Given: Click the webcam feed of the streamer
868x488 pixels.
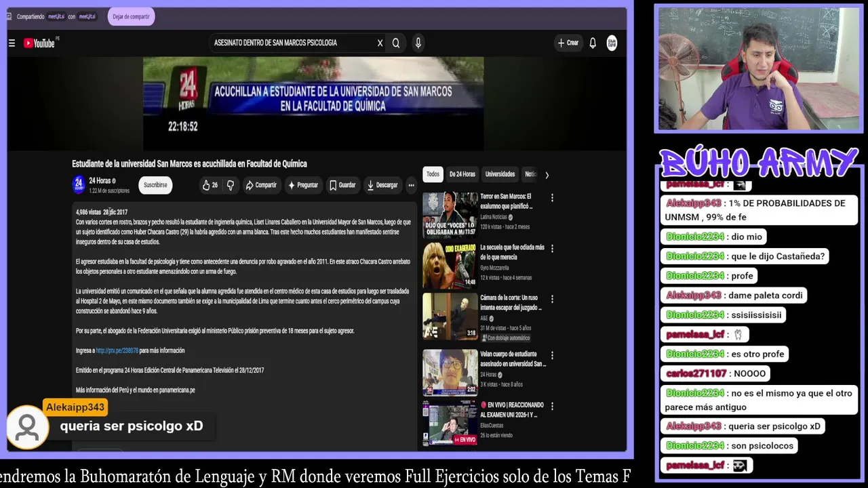Looking at the screenshot, I should pos(757,68).
